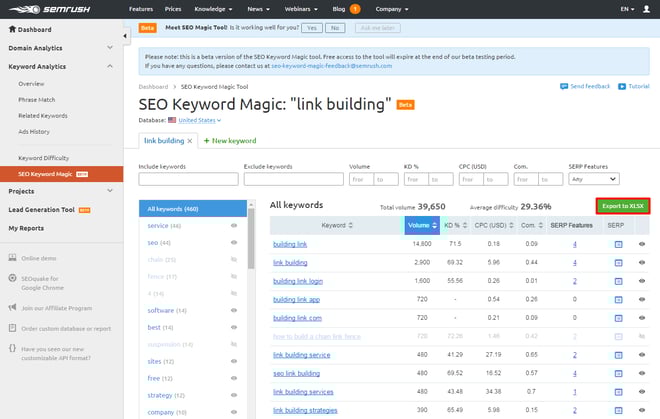Click the keyword groups list scrollbar
Viewport: 660px width, 419px height.
(251, 238)
